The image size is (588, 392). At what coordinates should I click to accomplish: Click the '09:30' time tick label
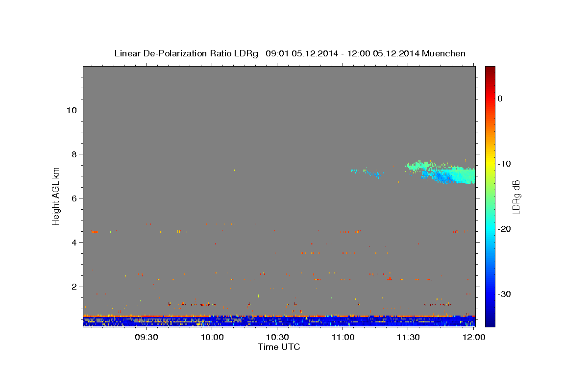pos(147,337)
